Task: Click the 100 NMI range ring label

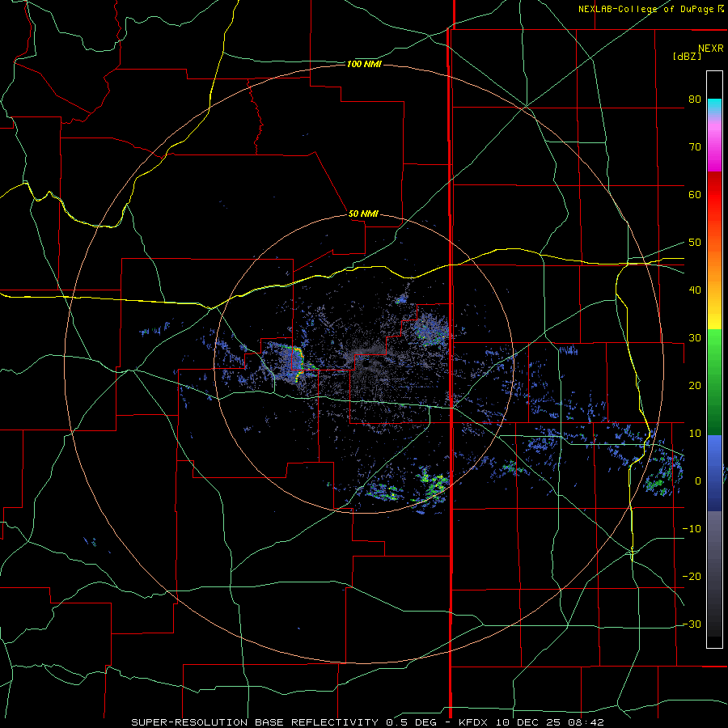Action: point(364,64)
